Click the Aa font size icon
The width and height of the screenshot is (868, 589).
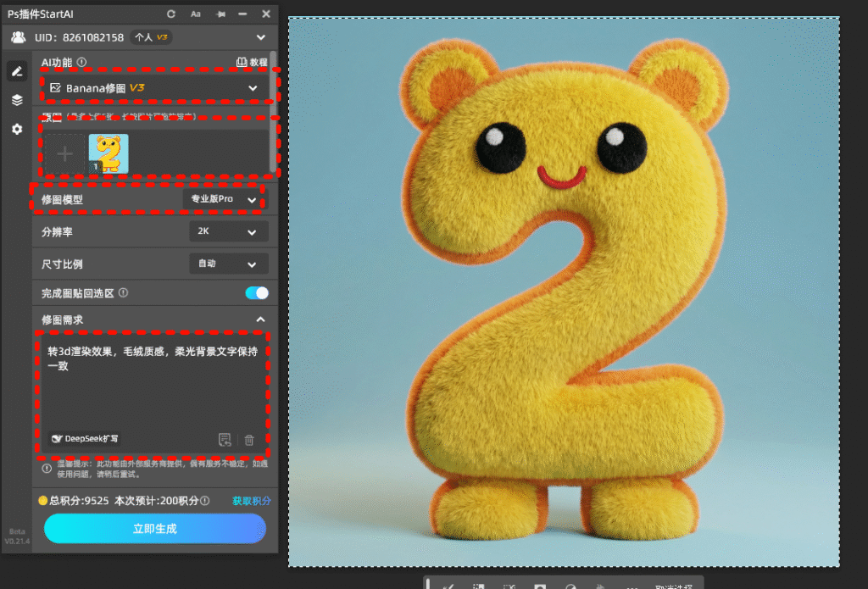(196, 14)
